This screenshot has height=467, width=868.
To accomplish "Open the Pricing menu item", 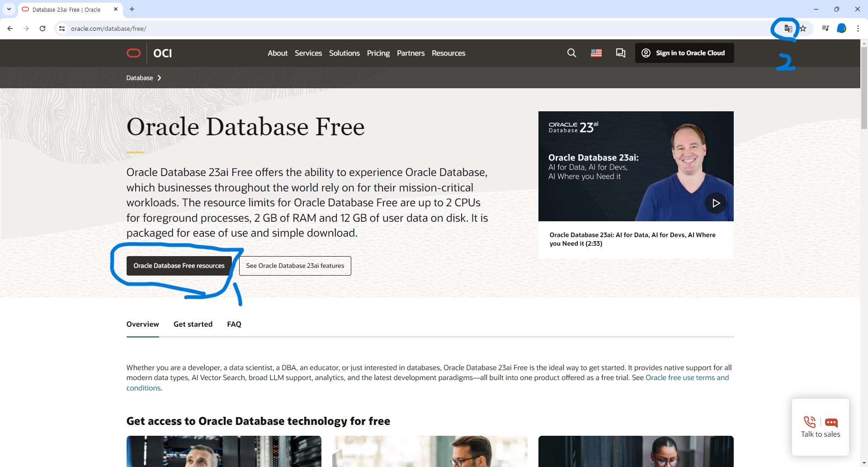I will tap(378, 53).
